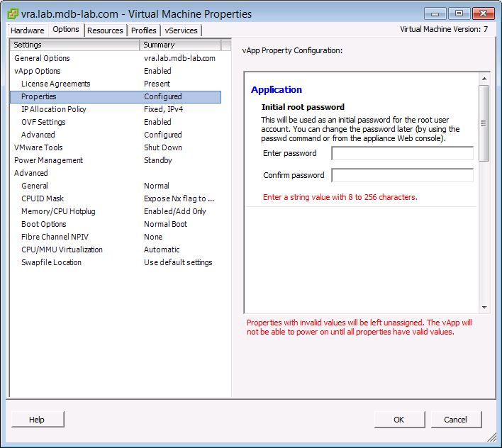This screenshot has height=448, width=502.
Task: Select Swapfile Location setting
Action: point(51,262)
